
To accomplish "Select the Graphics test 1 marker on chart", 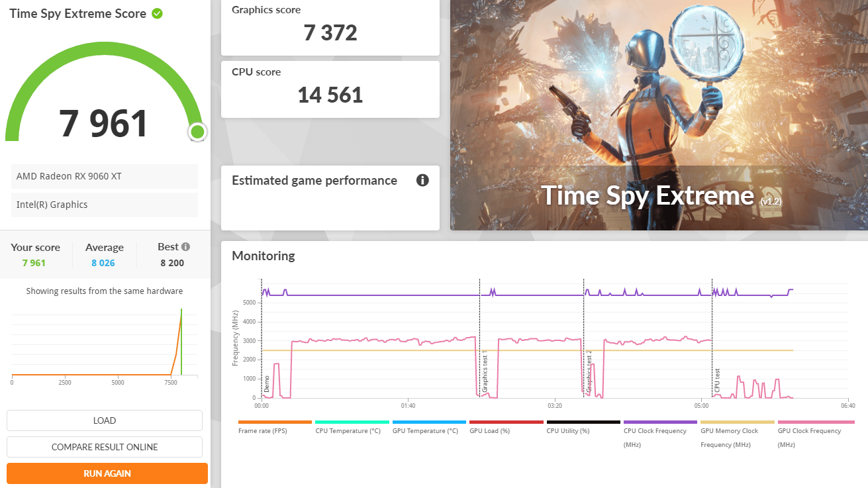I will (485, 374).
